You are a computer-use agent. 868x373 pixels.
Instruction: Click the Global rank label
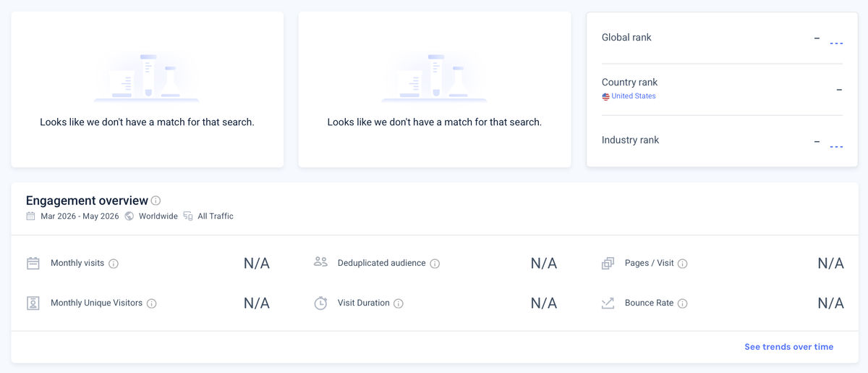coord(626,38)
